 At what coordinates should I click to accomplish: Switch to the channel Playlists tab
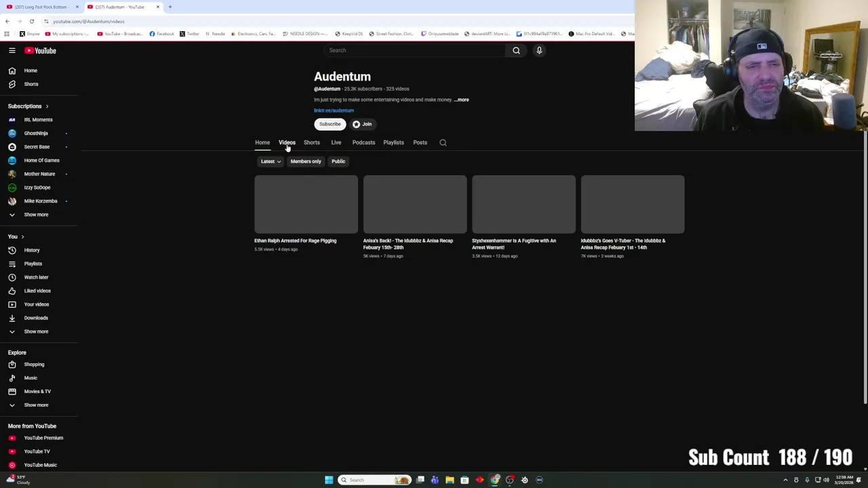pos(393,142)
